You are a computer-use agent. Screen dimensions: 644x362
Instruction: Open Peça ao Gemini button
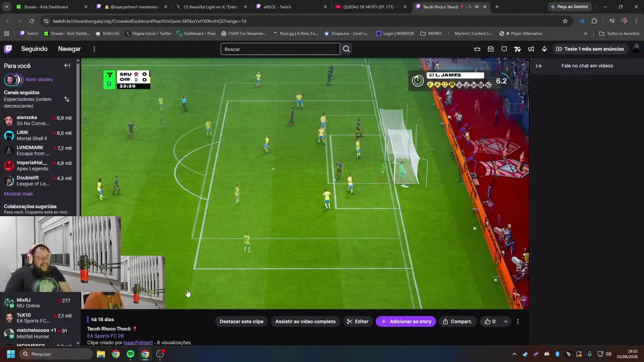coord(569,7)
